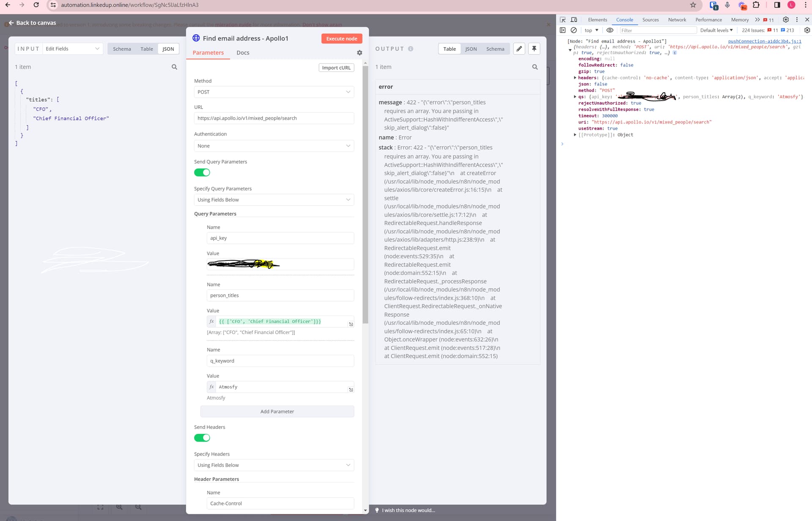Open node settings gear icon

pyautogui.click(x=359, y=53)
